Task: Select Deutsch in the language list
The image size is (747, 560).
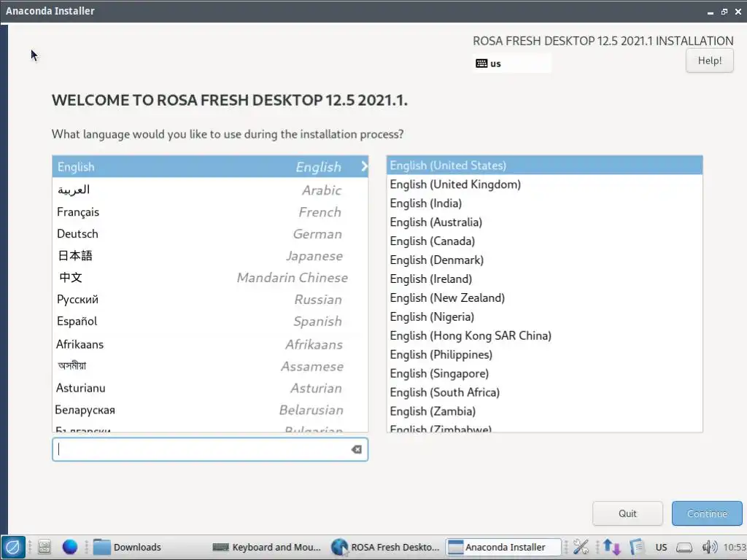Action: click(210, 234)
